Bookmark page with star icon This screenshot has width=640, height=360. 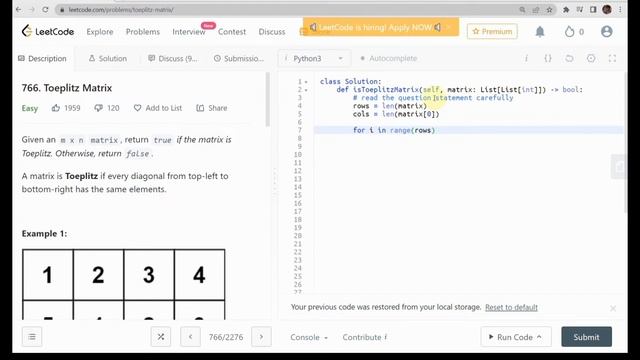coord(549,9)
